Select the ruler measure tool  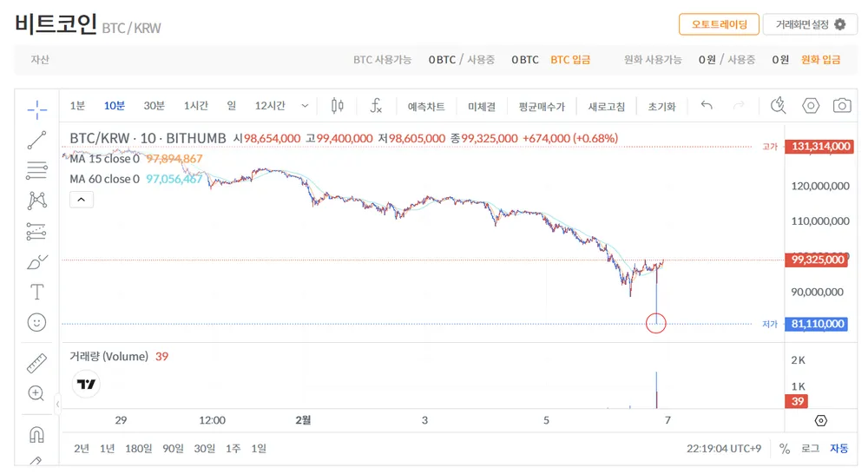36,363
